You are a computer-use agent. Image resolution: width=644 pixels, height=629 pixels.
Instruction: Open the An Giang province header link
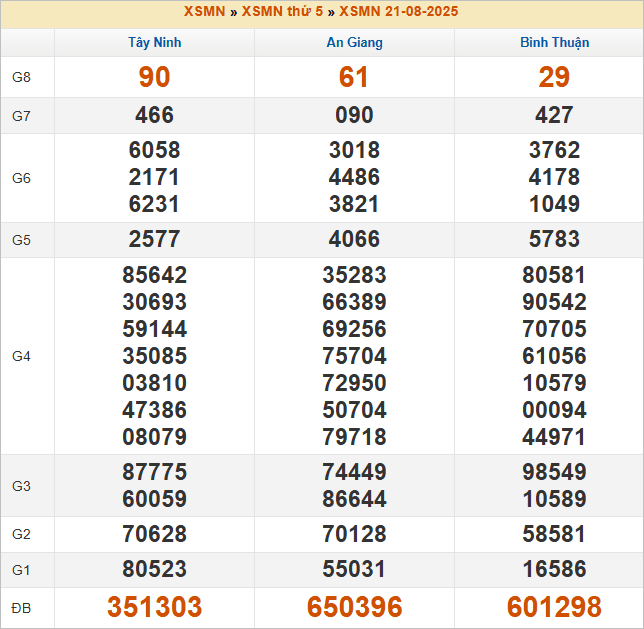pos(354,42)
